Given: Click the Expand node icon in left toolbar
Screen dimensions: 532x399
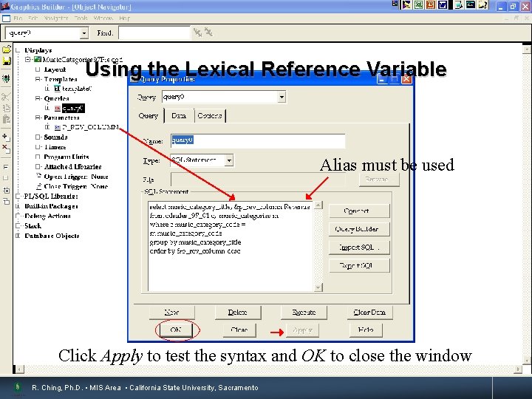Looking at the screenshot, I should 6,166.
